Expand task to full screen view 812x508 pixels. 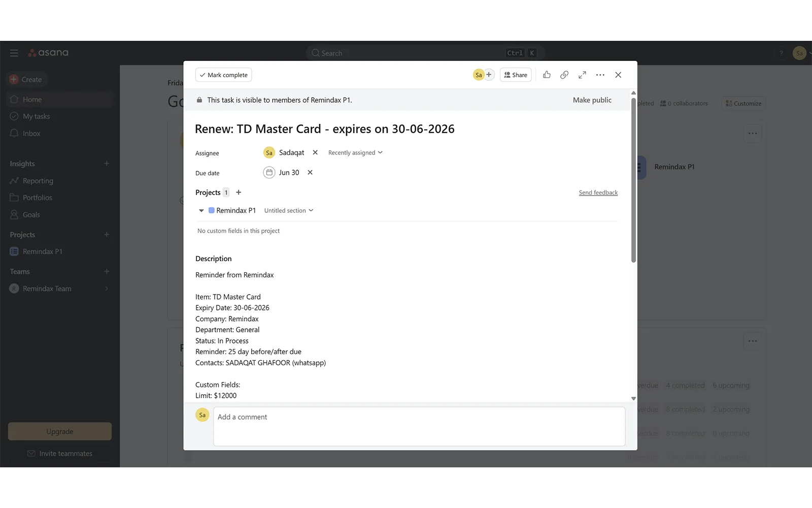tap(582, 75)
